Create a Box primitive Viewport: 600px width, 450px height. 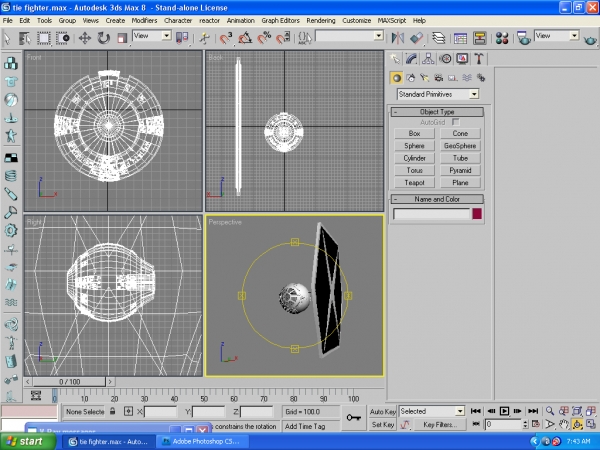414,134
